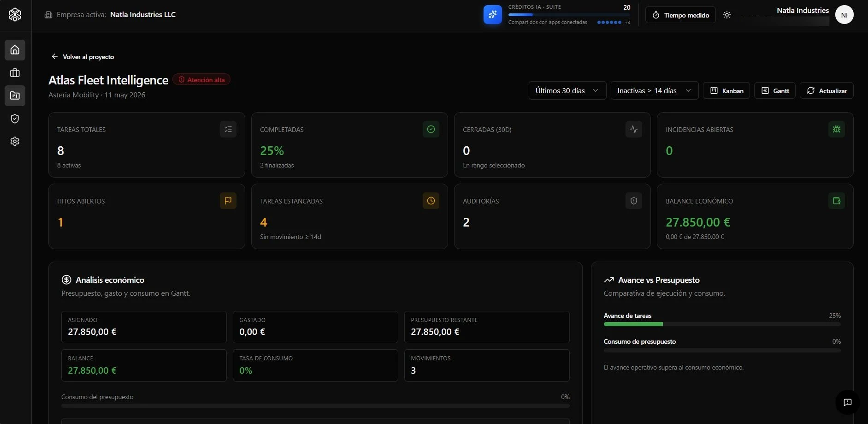Open the projects chart icon in sidebar
This screenshot has height=424, width=868.
click(15, 96)
